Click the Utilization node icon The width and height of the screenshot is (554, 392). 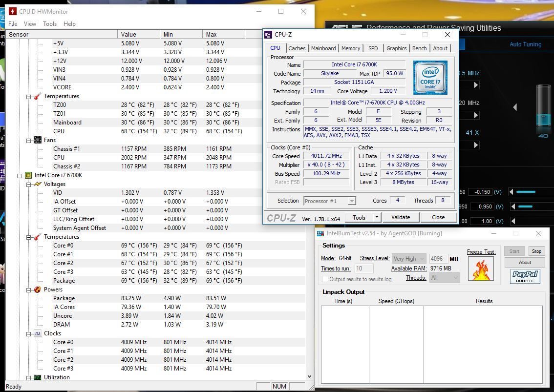pos(38,377)
